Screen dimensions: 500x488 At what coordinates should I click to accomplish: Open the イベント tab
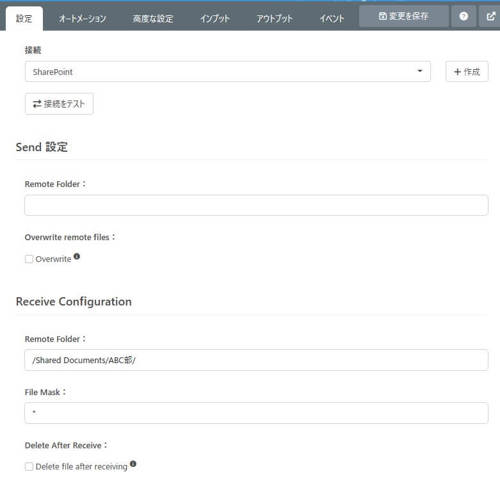(332, 19)
